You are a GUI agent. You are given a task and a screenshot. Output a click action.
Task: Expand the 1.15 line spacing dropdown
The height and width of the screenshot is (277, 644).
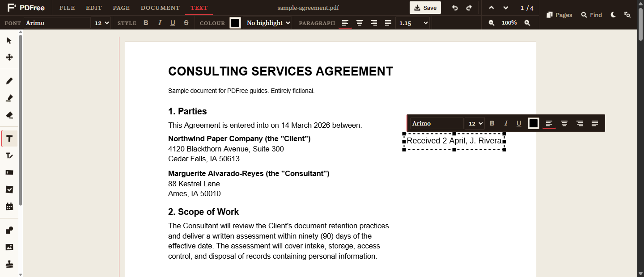(412, 23)
